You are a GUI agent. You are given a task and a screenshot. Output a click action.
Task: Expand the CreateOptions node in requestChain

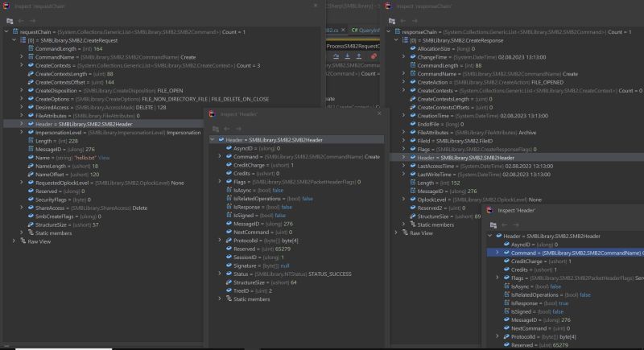22,99
